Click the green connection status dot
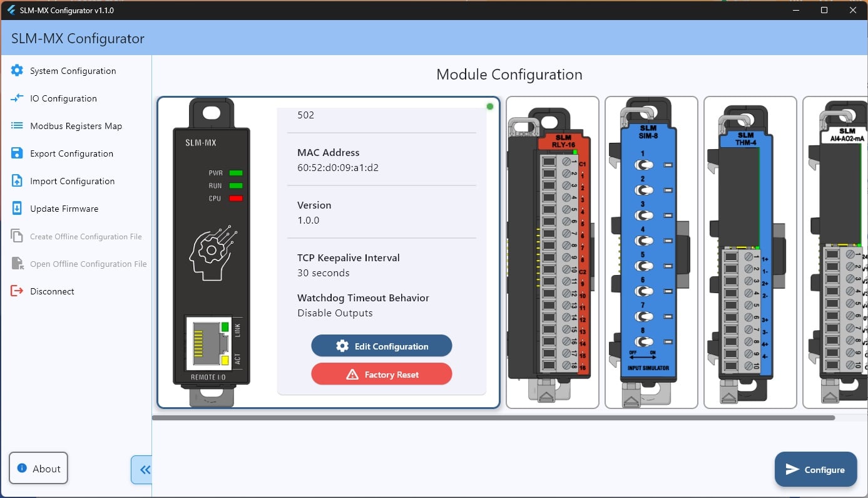The height and width of the screenshot is (498, 868). [x=490, y=106]
